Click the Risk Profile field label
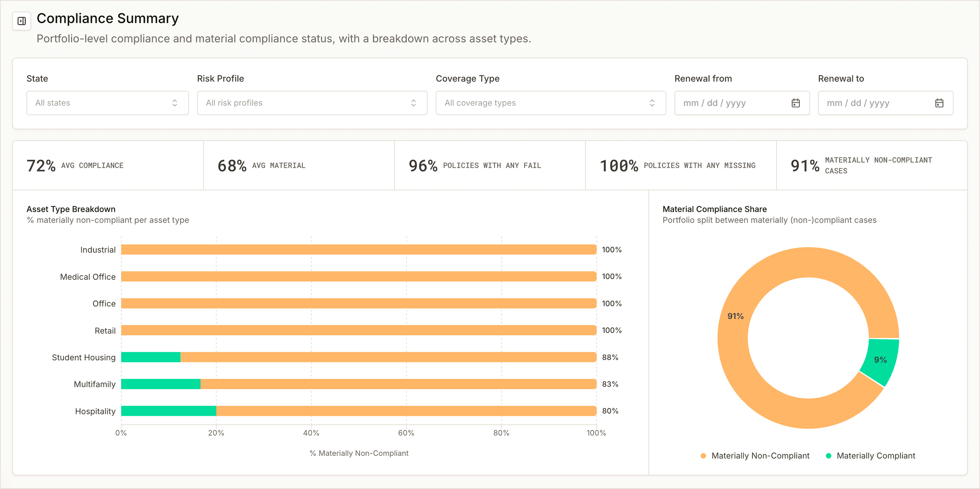Image resolution: width=980 pixels, height=489 pixels. click(220, 78)
